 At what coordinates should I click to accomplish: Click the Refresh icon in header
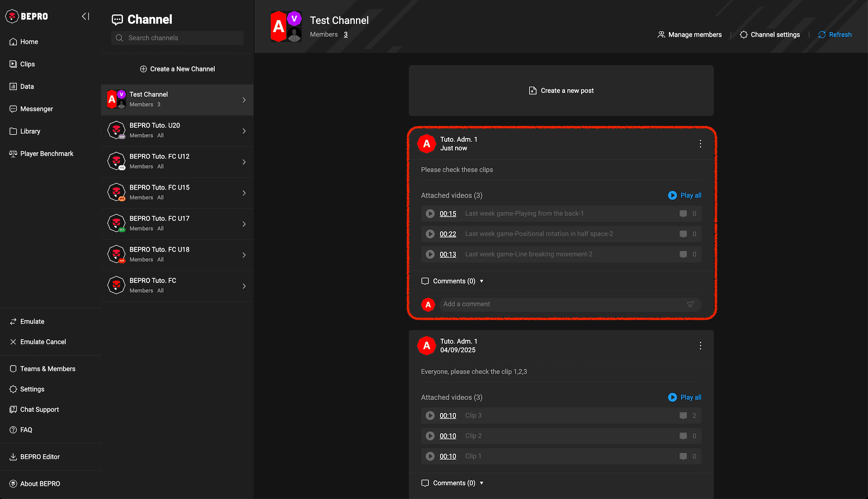(x=822, y=35)
